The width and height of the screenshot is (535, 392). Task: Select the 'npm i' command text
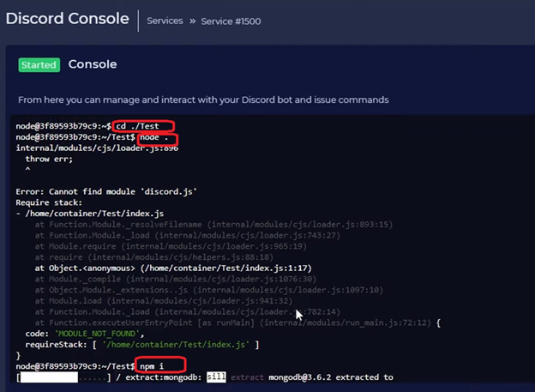coord(152,366)
